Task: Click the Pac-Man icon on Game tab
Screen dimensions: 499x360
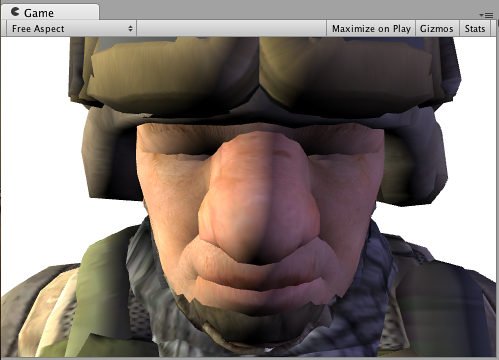Action: (x=15, y=12)
